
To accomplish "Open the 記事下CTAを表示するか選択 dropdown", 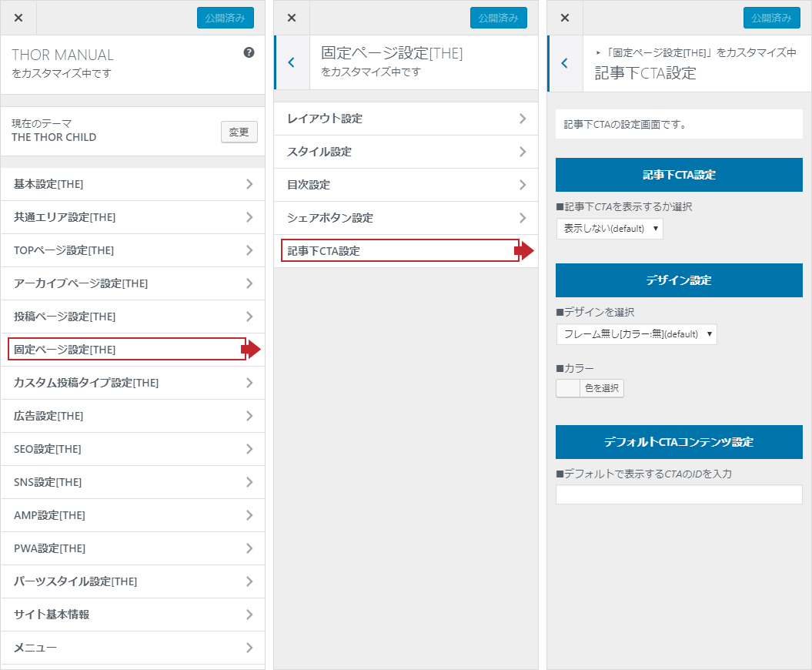I will (610, 229).
